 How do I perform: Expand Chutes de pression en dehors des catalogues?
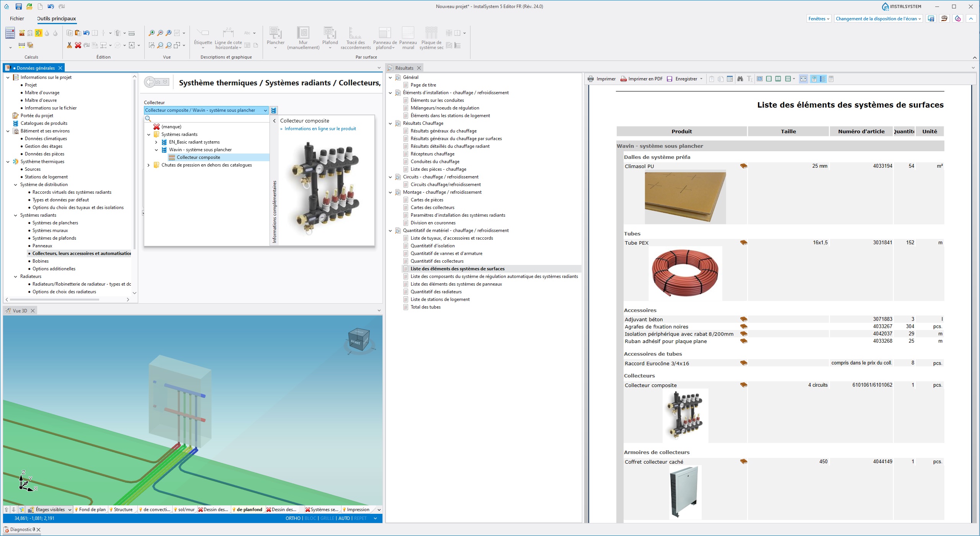pos(149,165)
